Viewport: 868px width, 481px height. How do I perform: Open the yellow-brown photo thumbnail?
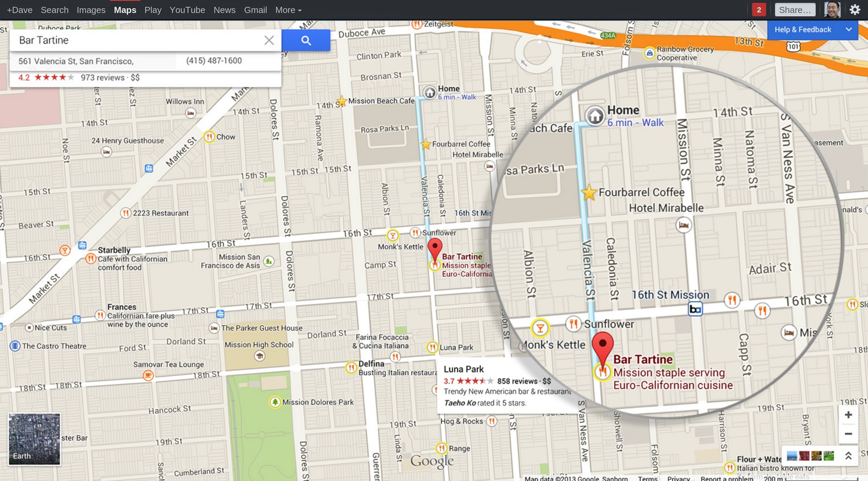pyautogui.click(x=816, y=456)
